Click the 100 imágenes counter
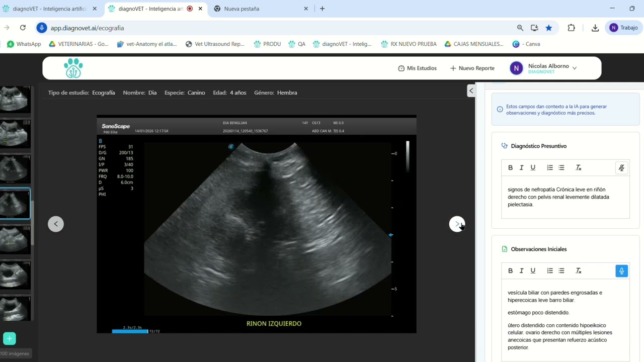The width and height of the screenshot is (644, 362). pyautogui.click(x=15, y=353)
